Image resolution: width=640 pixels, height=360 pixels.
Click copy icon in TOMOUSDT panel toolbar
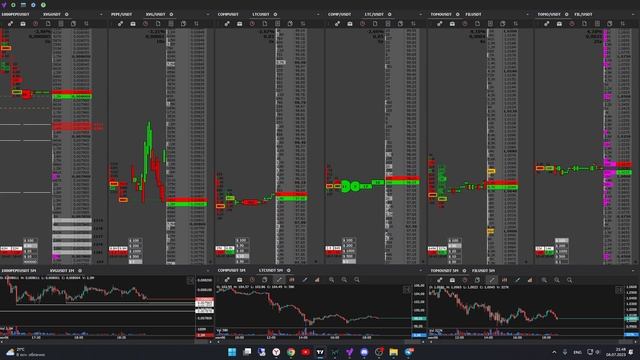click(x=503, y=24)
